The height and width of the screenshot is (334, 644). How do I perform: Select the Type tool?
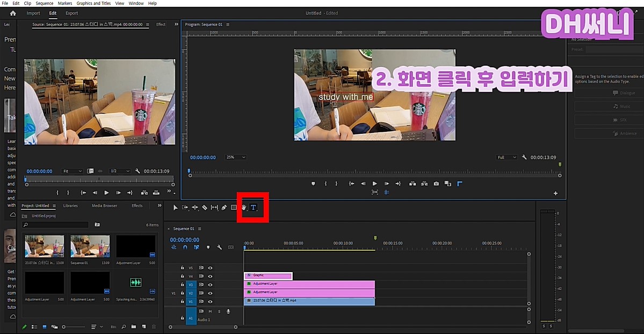pyautogui.click(x=254, y=207)
